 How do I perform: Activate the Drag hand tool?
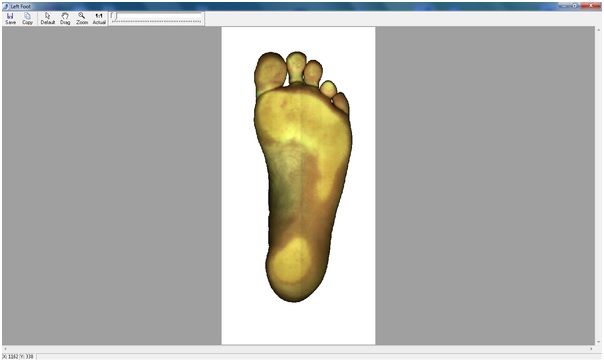65,18
